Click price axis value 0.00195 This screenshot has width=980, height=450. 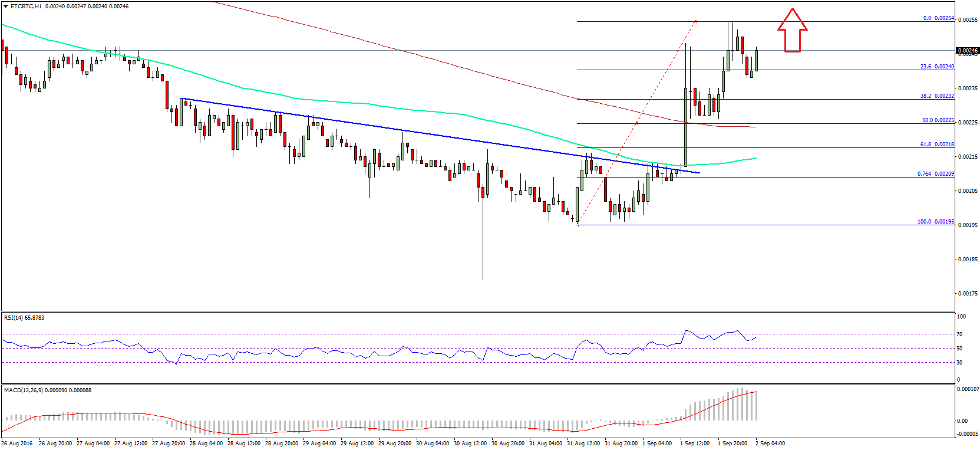tap(968, 225)
